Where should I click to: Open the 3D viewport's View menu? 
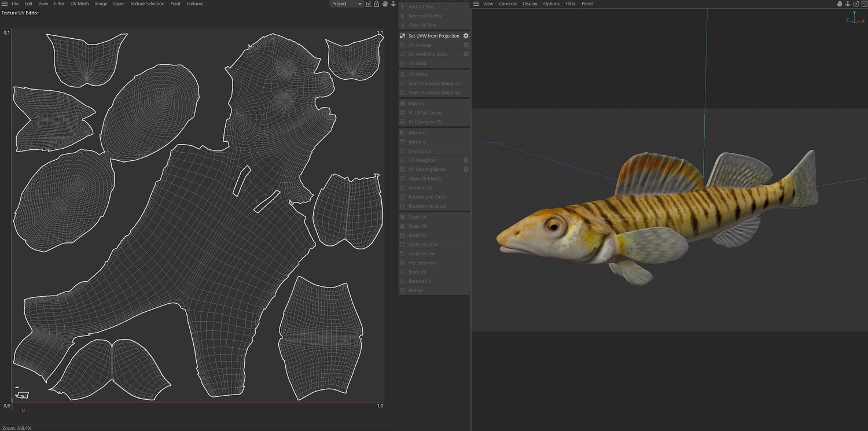(488, 3)
